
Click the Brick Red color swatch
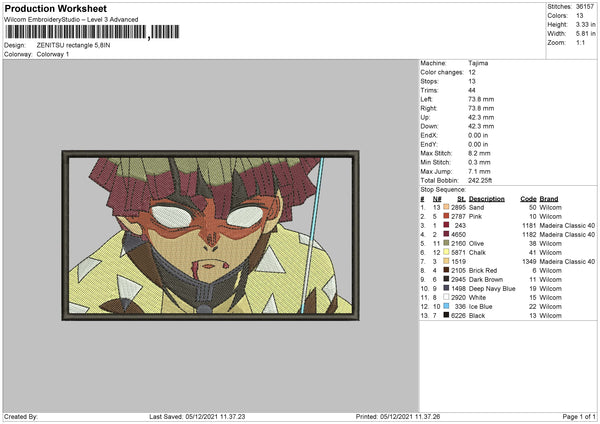446,270
